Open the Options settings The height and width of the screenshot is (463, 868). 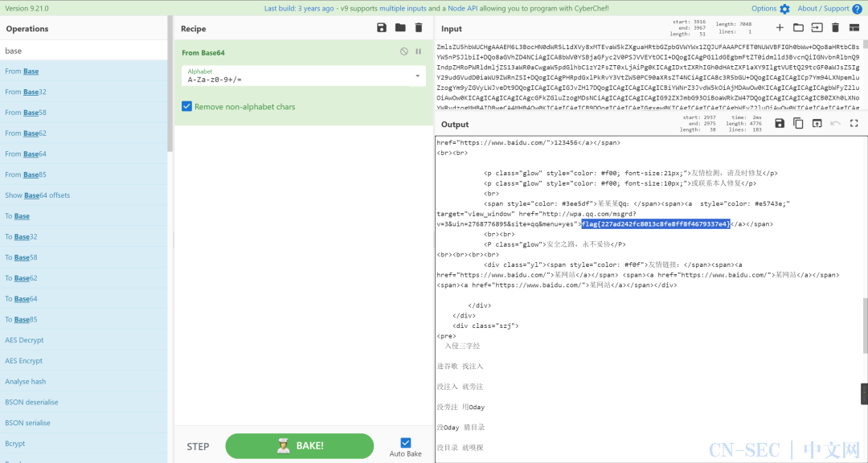pyautogui.click(x=770, y=9)
